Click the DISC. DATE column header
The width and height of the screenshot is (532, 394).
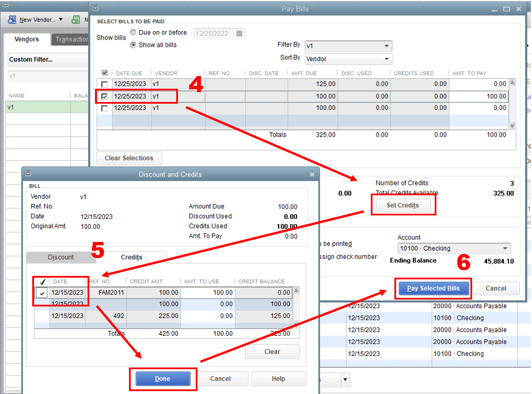[264, 73]
